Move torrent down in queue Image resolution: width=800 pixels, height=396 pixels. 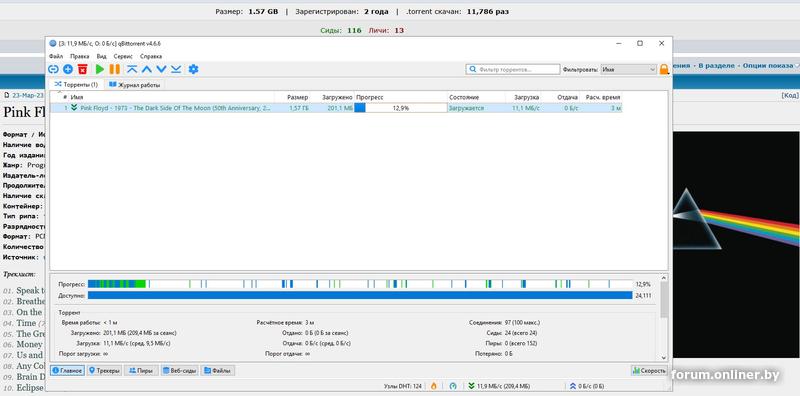161,69
